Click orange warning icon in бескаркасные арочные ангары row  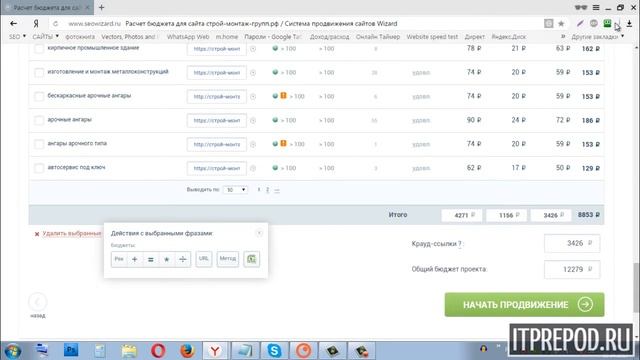click(283, 96)
